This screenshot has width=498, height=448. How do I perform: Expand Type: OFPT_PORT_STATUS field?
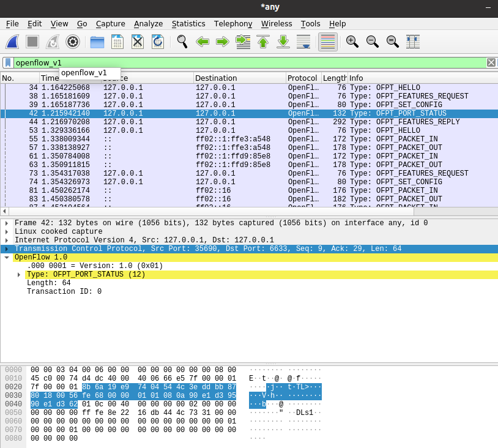coord(19,275)
